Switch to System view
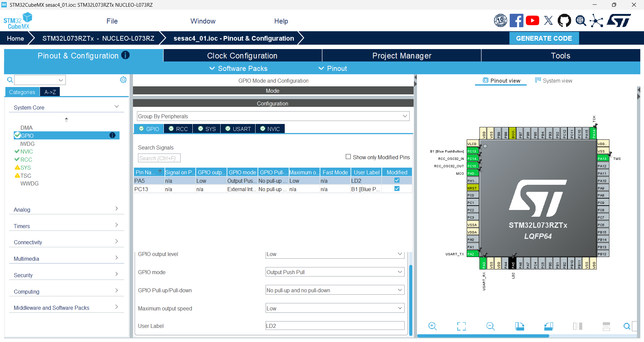The width and height of the screenshot is (644, 342). pos(554,80)
